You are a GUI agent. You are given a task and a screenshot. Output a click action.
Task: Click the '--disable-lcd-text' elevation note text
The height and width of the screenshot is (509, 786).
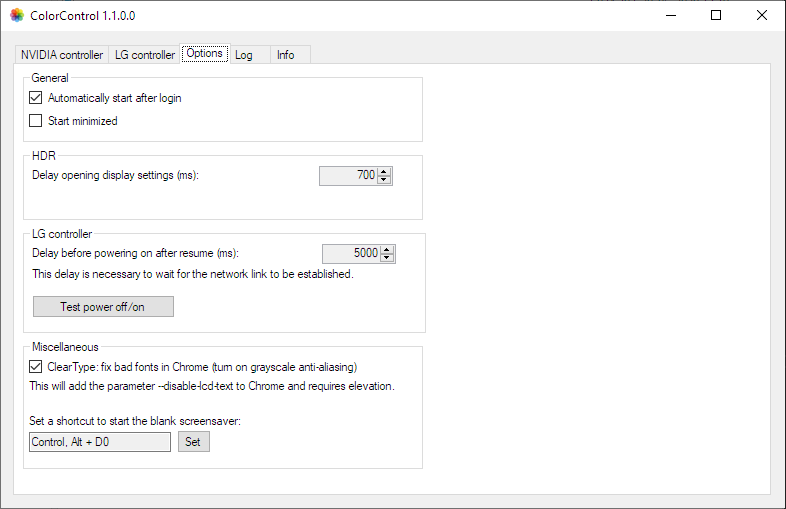pyautogui.click(x=212, y=386)
